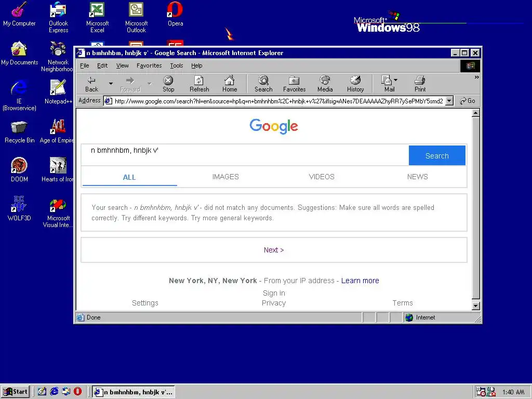Select the ALL results tab
Screen dimensions: 532x399
pos(129,177)
